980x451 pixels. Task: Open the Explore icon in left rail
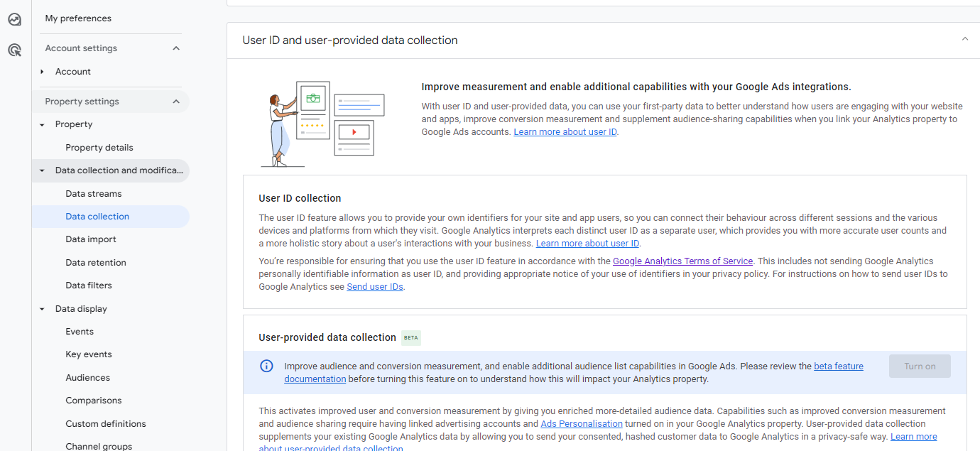[14, 19]
